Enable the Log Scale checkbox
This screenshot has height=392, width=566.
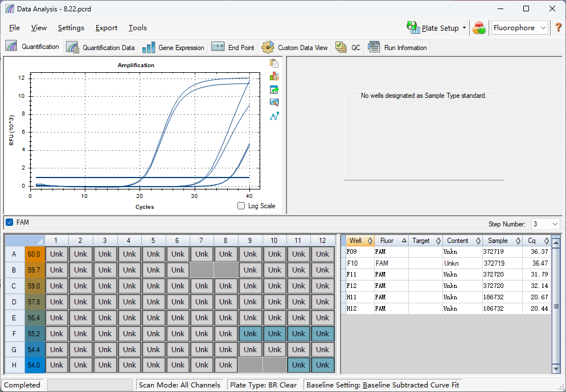[x=241, y=206]
